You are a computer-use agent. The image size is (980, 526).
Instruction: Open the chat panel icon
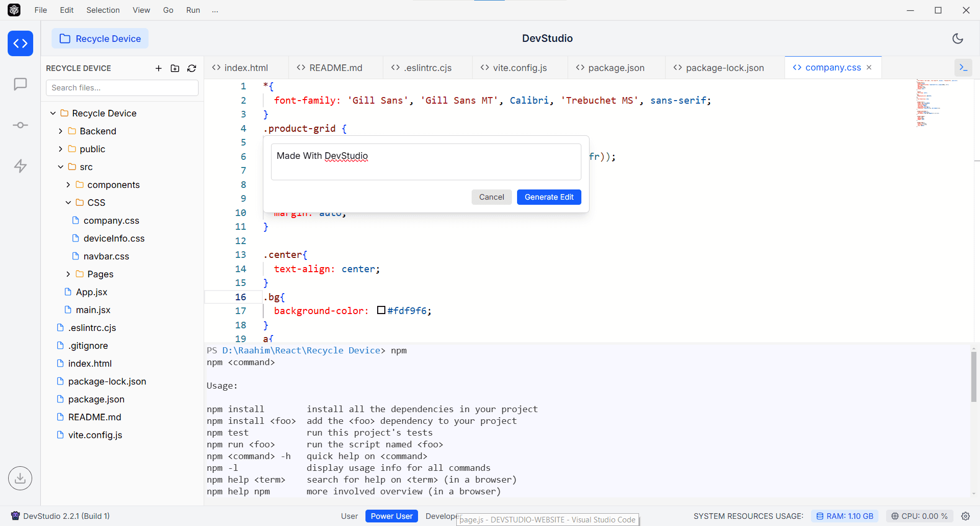(20, 84)
